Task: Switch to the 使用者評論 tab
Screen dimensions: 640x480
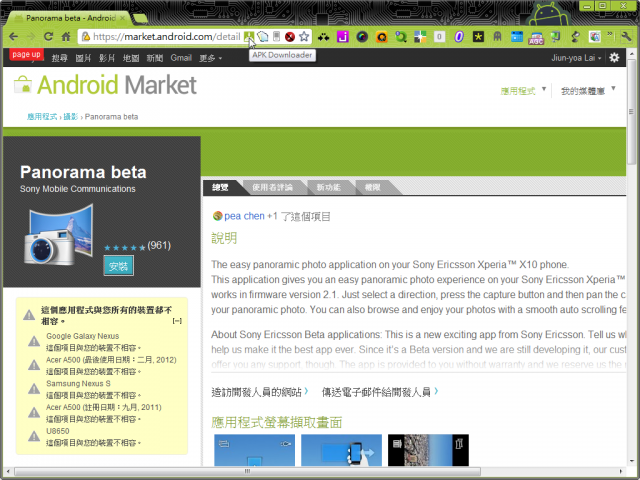Action: [272, 187]
